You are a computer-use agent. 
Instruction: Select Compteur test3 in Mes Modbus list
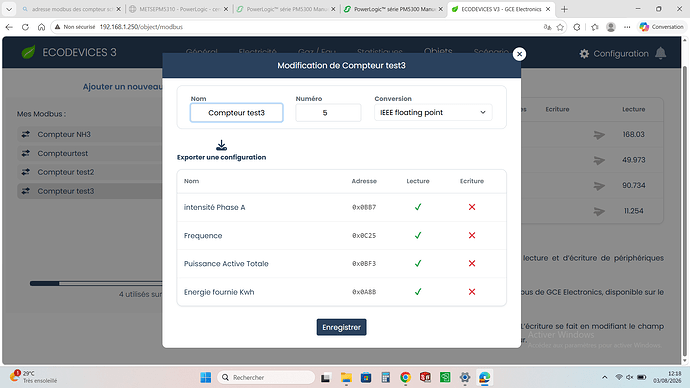point(90,191)
